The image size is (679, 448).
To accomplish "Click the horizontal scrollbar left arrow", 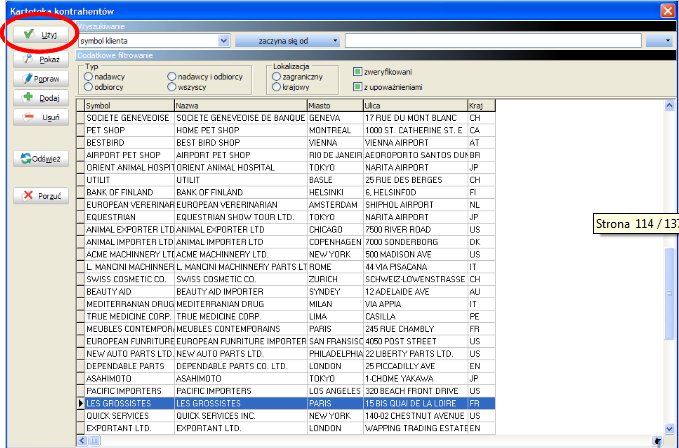I will tap(82, 441).
